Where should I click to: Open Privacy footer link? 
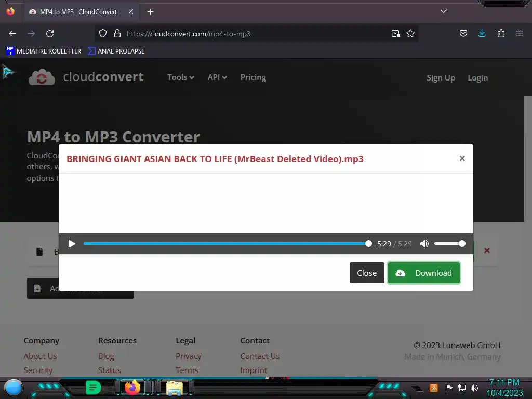click(188, 356)
